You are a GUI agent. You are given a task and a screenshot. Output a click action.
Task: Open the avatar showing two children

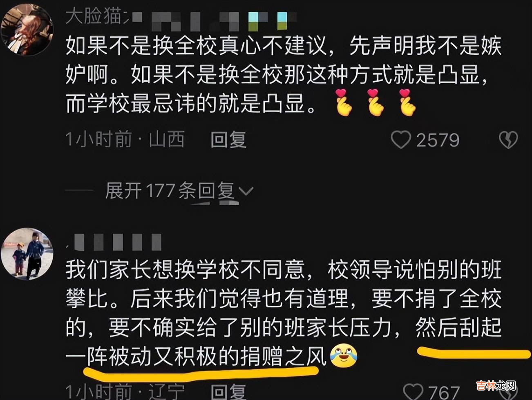point(27,254)
